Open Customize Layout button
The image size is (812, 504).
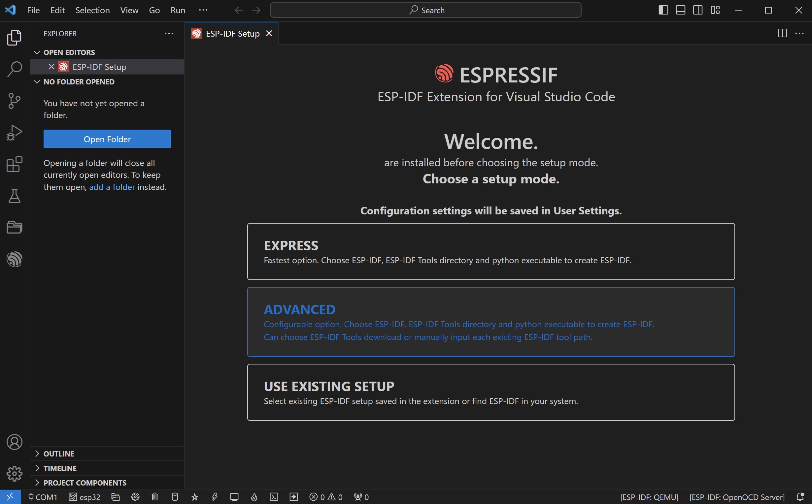pyautogui.click(x=715, y=10)
